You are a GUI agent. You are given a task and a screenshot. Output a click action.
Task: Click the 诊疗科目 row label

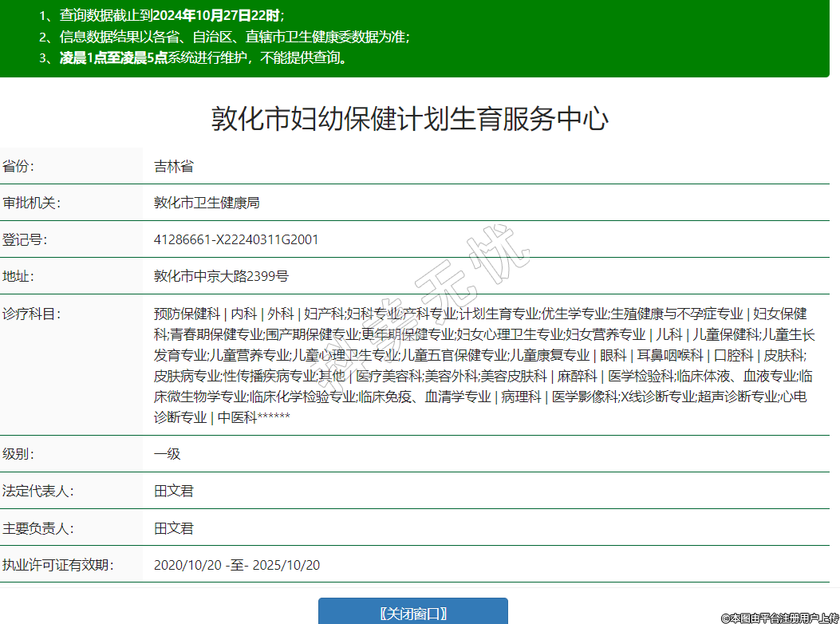(x=32, y=314)
